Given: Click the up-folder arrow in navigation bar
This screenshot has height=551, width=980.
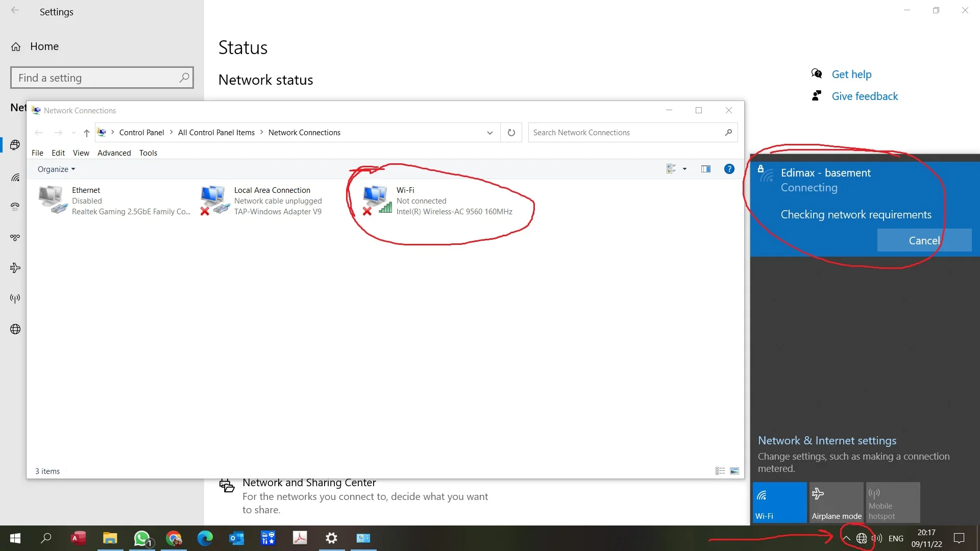Looking at the screenshot, I should [x=86, y=133].
